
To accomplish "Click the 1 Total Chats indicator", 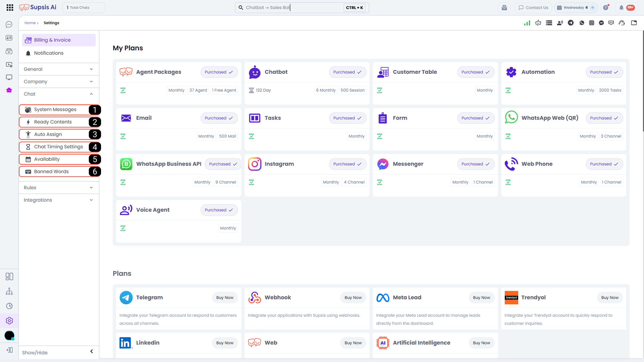I will click(84, 8).
